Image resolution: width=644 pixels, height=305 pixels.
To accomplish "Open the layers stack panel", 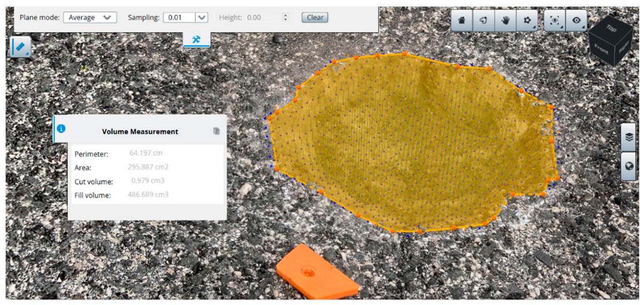I will (629, 137).
